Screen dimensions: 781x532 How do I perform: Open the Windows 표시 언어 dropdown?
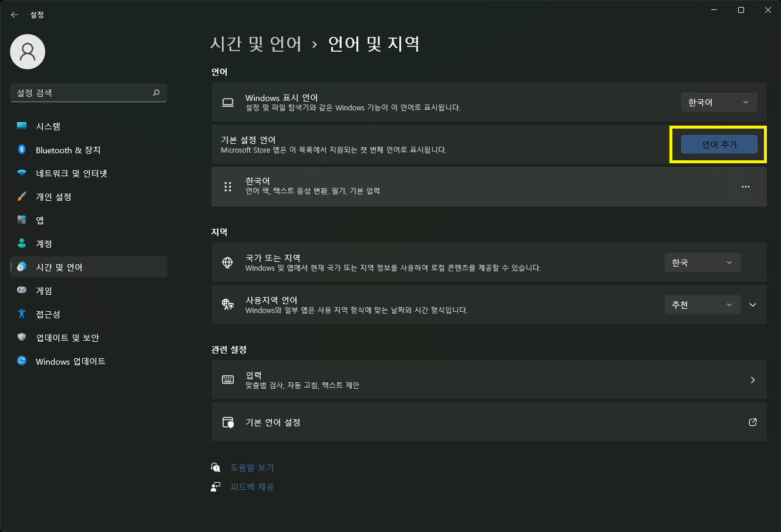pos(719,102)
